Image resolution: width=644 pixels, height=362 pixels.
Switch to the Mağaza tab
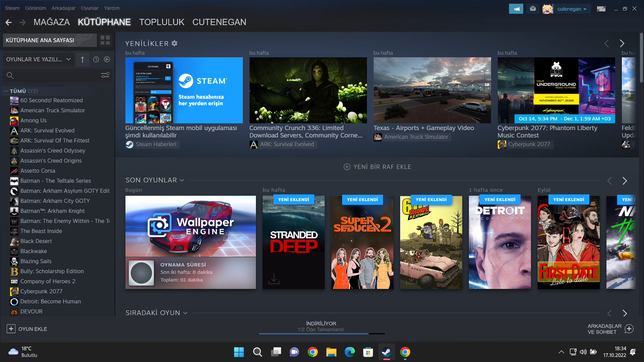coord(51,22)
